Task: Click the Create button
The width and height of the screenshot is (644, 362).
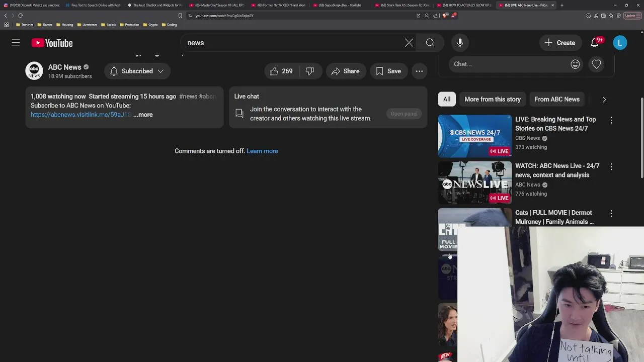Action: [560, 43]
